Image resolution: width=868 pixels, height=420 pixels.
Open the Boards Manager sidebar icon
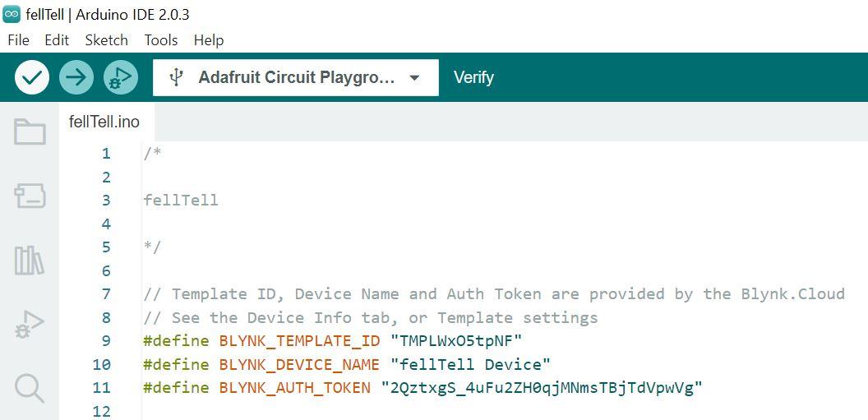coord(30,196)
